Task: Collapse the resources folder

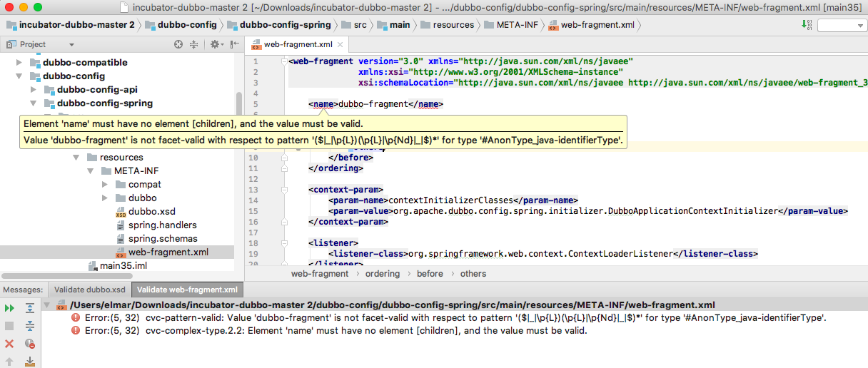Action: (x=76, y=157)
